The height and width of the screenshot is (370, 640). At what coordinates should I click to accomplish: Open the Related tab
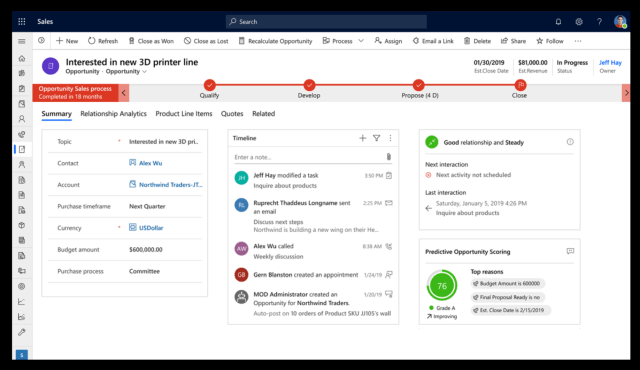pos(263,114)
